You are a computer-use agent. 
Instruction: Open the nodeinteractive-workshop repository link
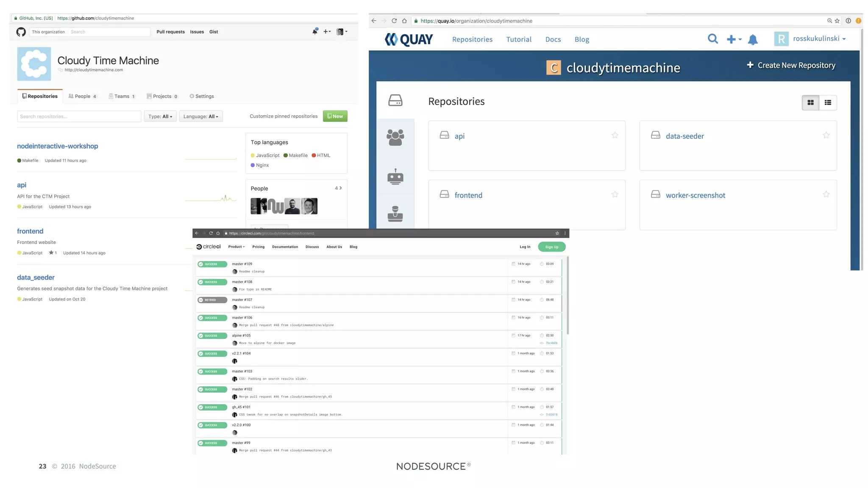click(57, 146)
